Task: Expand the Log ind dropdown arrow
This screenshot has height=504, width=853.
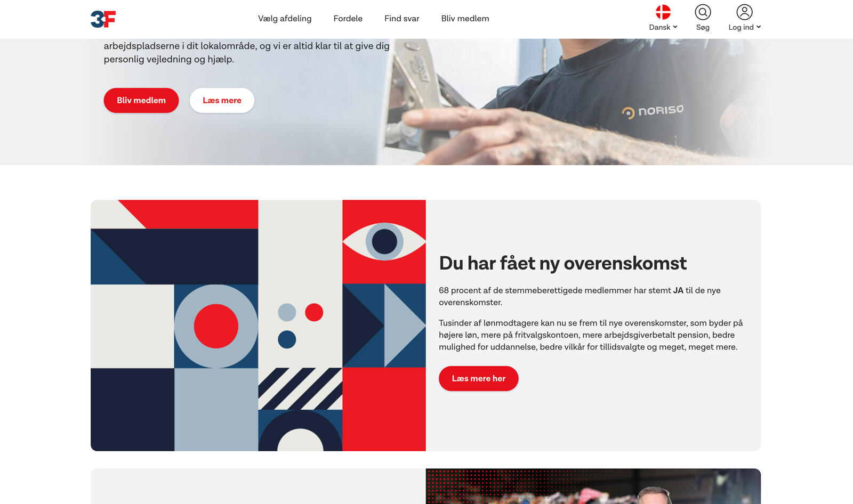Action: 759,27
